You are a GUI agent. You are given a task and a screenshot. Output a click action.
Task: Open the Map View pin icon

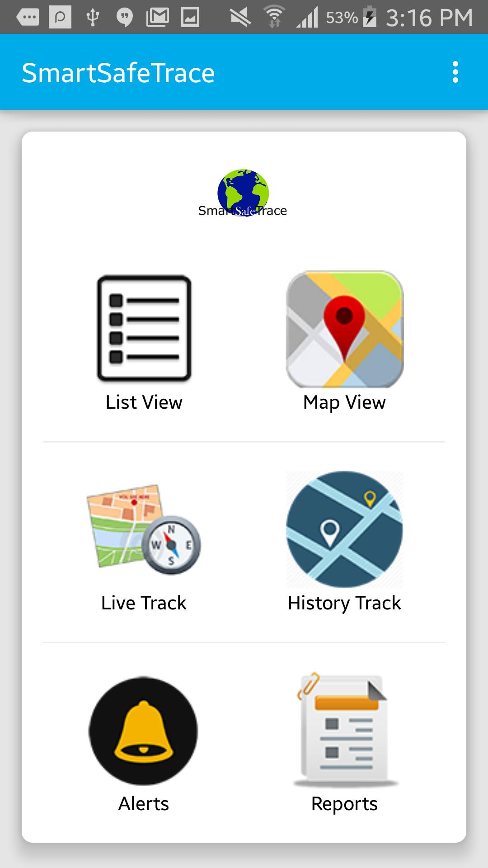[344, 329]
